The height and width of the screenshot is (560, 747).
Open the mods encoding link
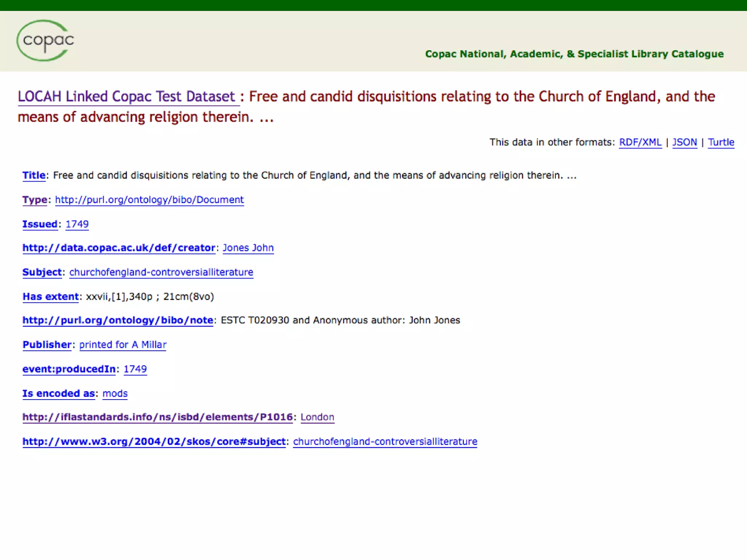115,394
